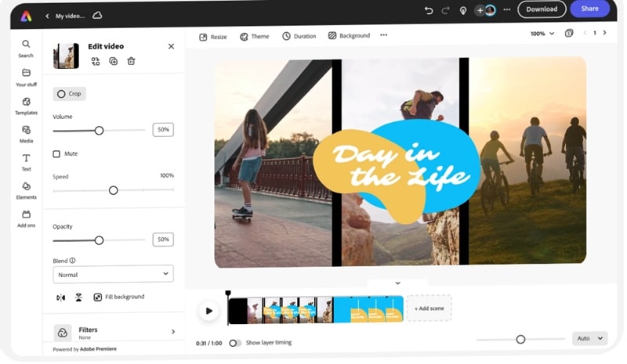627x364 pixels.
Task: Flip the video vertically
Action: [x=78, y=297]
